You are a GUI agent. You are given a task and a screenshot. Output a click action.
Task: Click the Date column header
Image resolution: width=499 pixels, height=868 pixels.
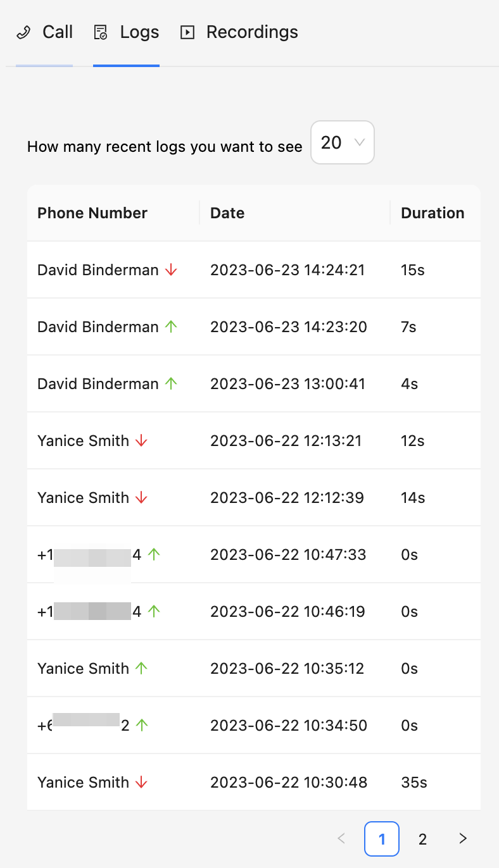(227, 213)
